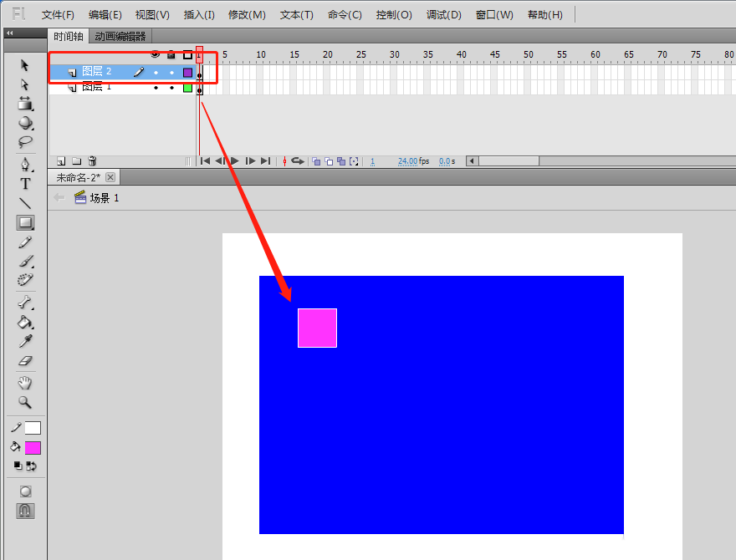Select the Eraser tool

pos(25,361)
